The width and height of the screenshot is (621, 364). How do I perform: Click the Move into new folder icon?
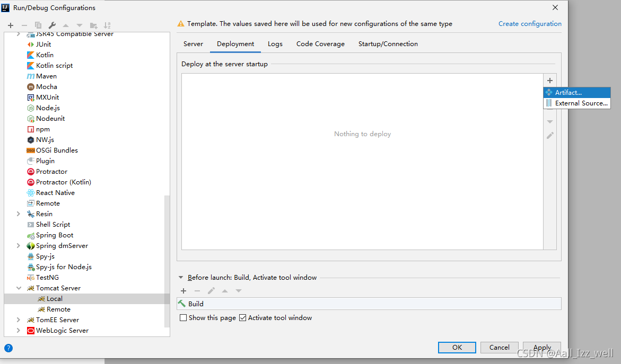click(93, 25)
